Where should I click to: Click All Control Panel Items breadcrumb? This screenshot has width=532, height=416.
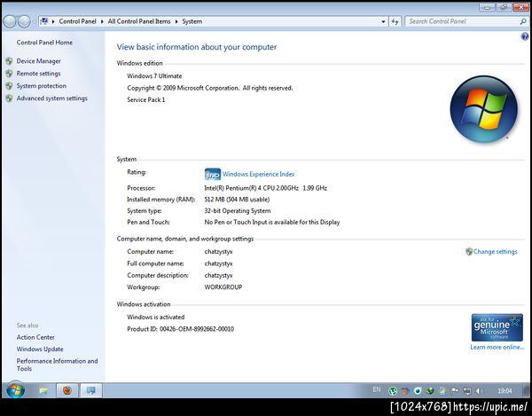pos(139,21)
